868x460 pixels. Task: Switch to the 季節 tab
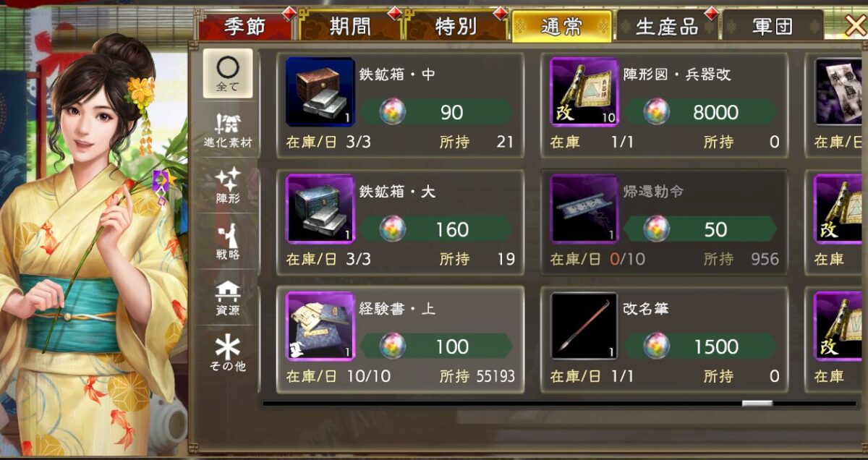tap(245, 27)
